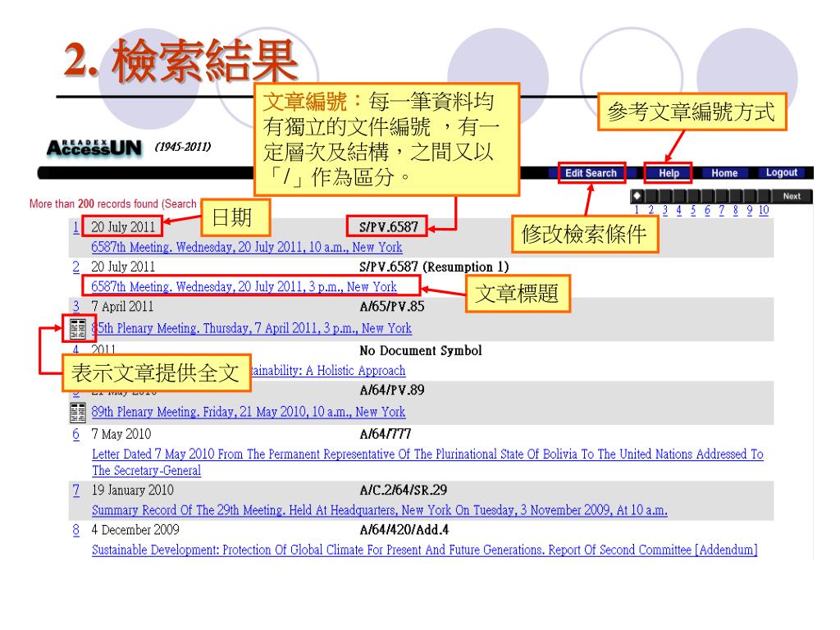Screen dimensions: 840x630
Task: Open the Help page
Action: [x=669, y=173]
